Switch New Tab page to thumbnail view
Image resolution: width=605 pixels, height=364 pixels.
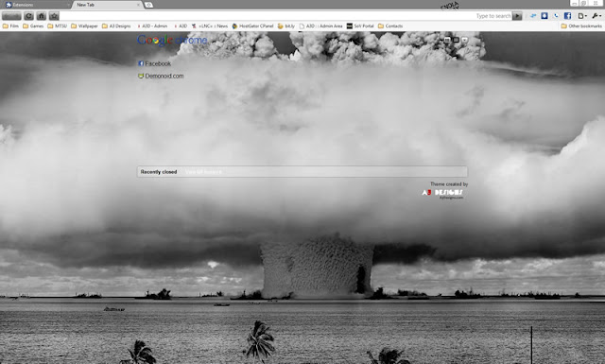click(447, 40)
